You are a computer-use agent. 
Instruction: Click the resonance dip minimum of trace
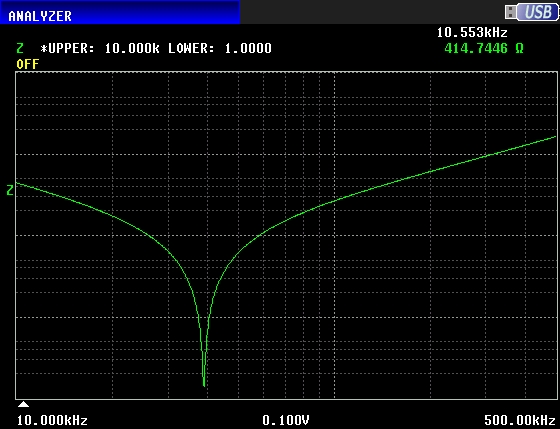click(204, 386)
